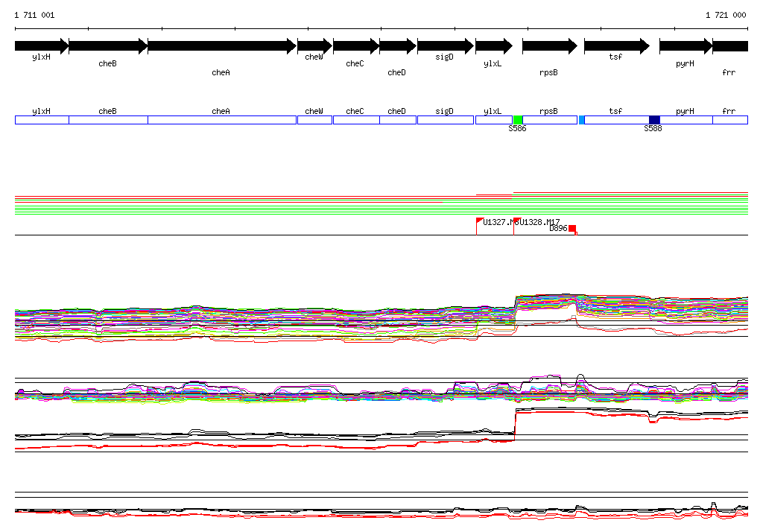Click the D896 text label
Image resolution: width=763 pixels, height=532 pixels.
559,228
